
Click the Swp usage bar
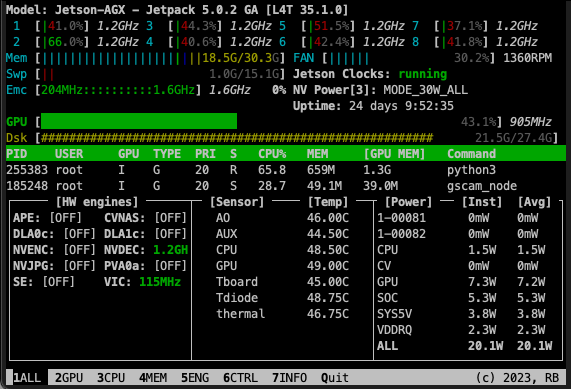click(160, 74)
